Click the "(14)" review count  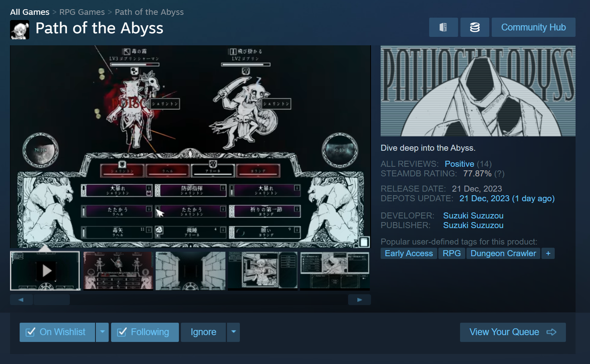(484, 164)
